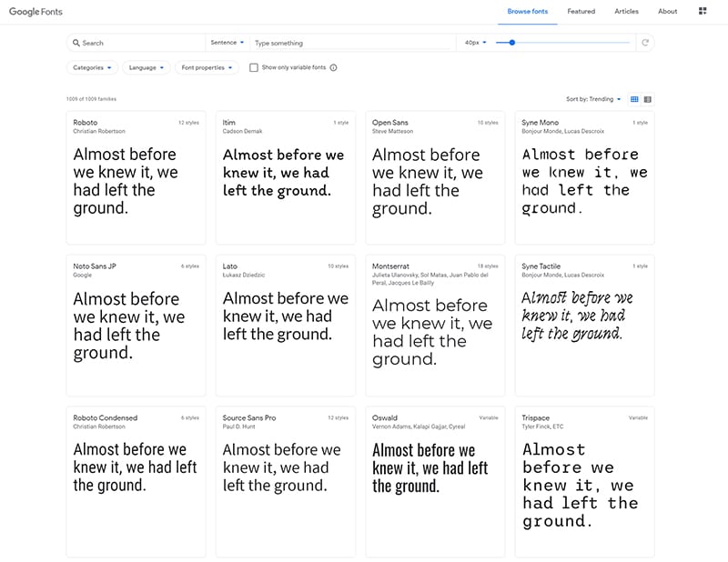Open the selected families grid icon
728x562 pixels.
[x=703, y=11]
